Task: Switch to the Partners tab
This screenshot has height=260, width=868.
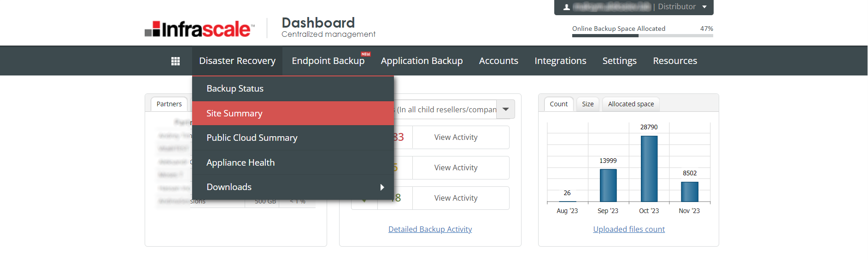Action: pyautogui.click(x=169, y=104)
